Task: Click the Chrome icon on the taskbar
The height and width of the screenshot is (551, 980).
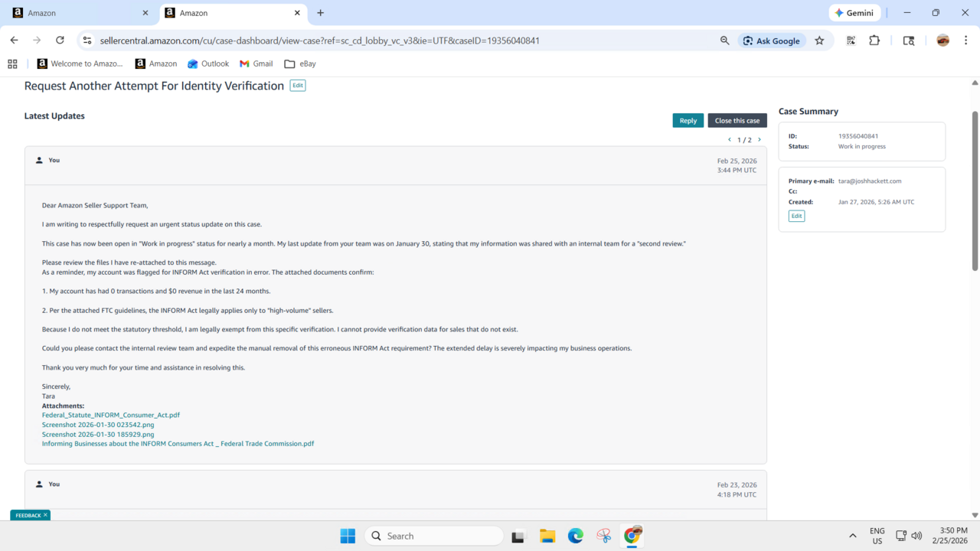Action: click(x=632, y=536)
